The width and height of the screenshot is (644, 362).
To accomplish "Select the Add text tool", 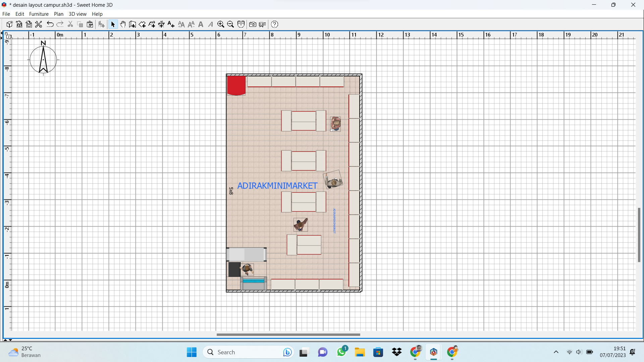I will click(171, 24).
